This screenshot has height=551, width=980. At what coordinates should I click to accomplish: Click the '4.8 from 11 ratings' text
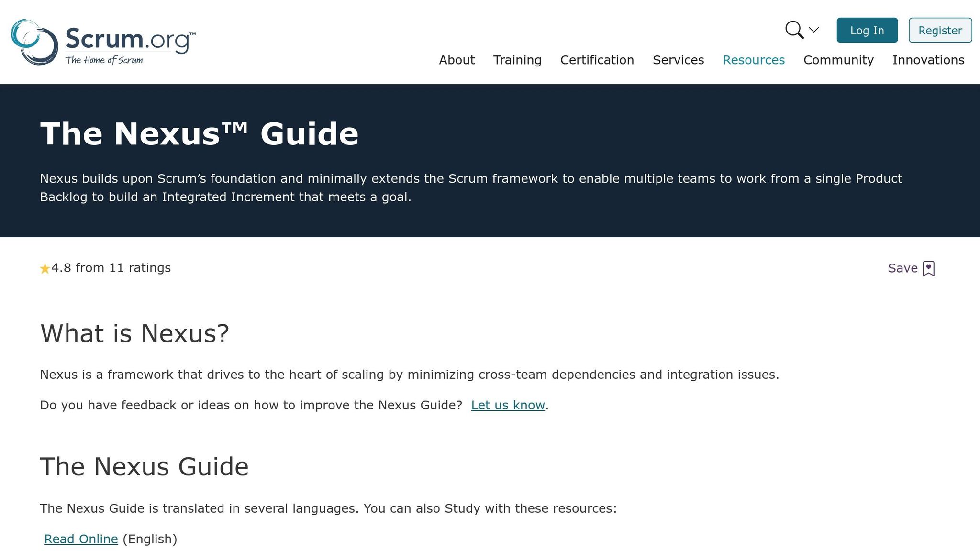pos(111,268)
